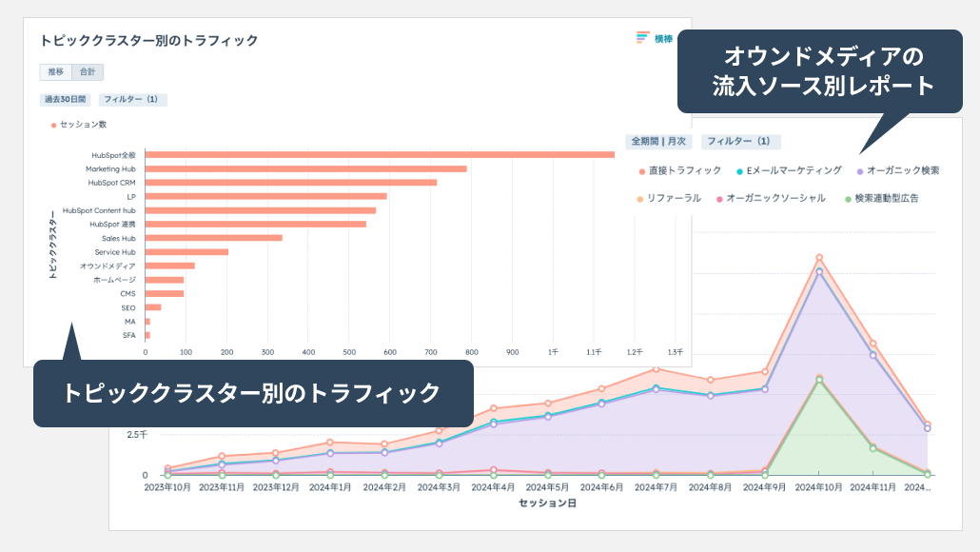Toggle the セッション数 legend series
This screenshot has height=552, width=980.
point(79,125)
